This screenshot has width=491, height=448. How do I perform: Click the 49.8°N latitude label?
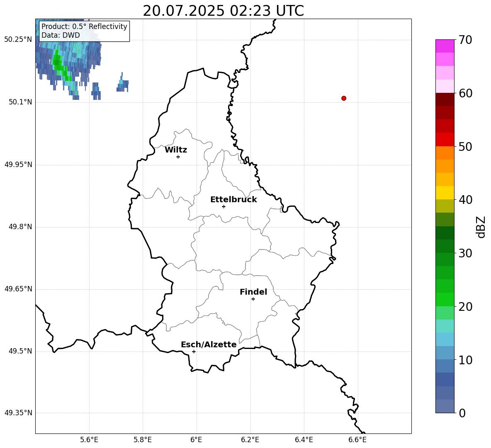(x=20, y=227)
